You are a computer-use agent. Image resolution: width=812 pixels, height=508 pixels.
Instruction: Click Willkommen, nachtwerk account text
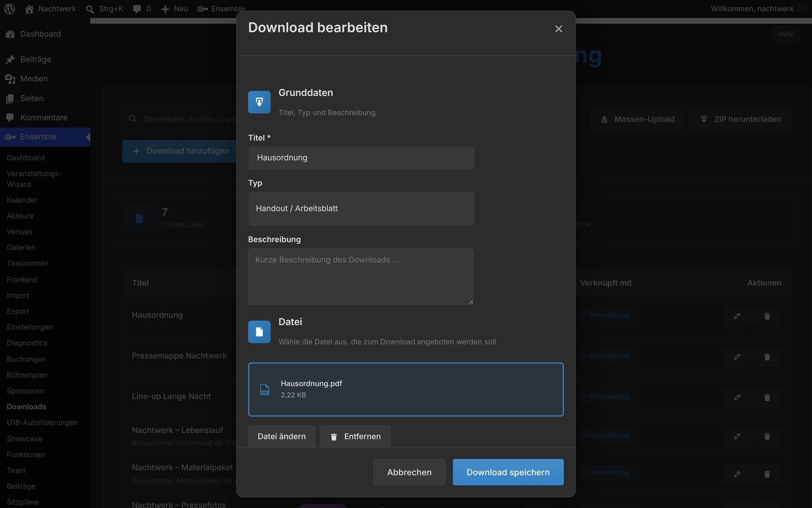click(x=752, y=9)
